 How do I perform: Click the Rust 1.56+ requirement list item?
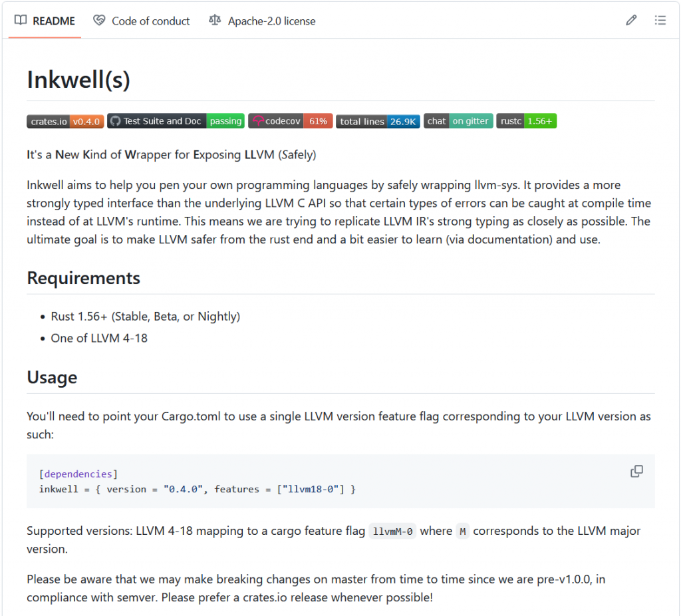coord(145,317)
